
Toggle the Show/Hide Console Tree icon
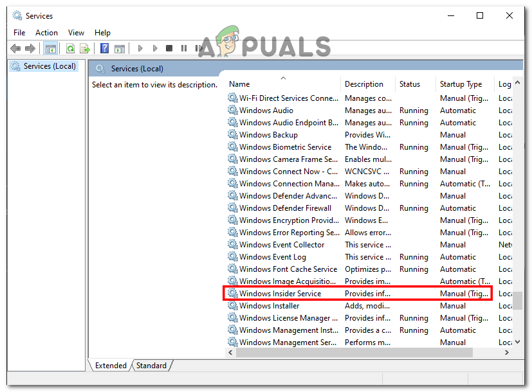click(x=50, y=48)
